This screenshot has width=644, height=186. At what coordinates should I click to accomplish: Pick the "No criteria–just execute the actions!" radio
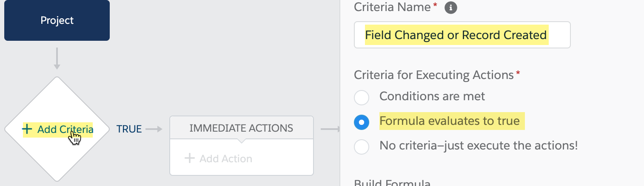361,147
